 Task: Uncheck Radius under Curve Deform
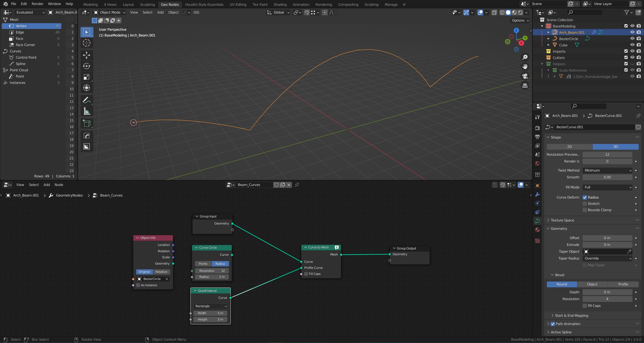tap(585, 197)
